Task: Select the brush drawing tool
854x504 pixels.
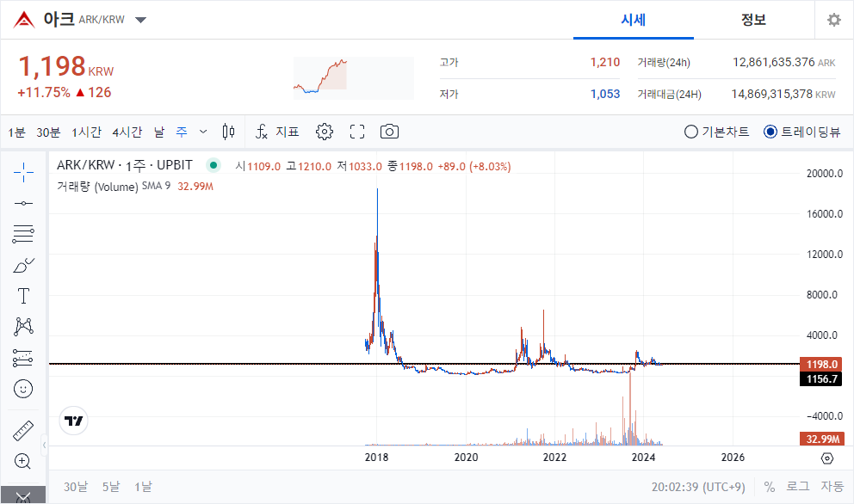Action: point(23,266)
